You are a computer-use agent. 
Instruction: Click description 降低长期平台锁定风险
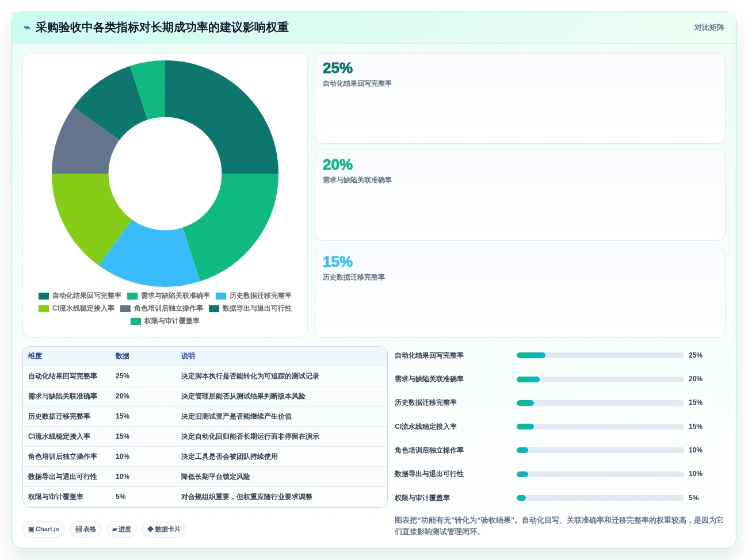pyautogui.click(x=216, y=477)
